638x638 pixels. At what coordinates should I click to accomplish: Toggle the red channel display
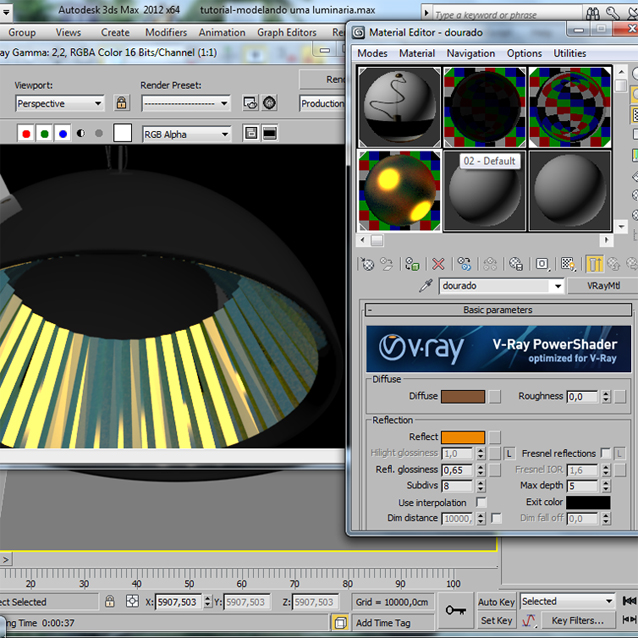pyautogui.click(x=26, y=133)
